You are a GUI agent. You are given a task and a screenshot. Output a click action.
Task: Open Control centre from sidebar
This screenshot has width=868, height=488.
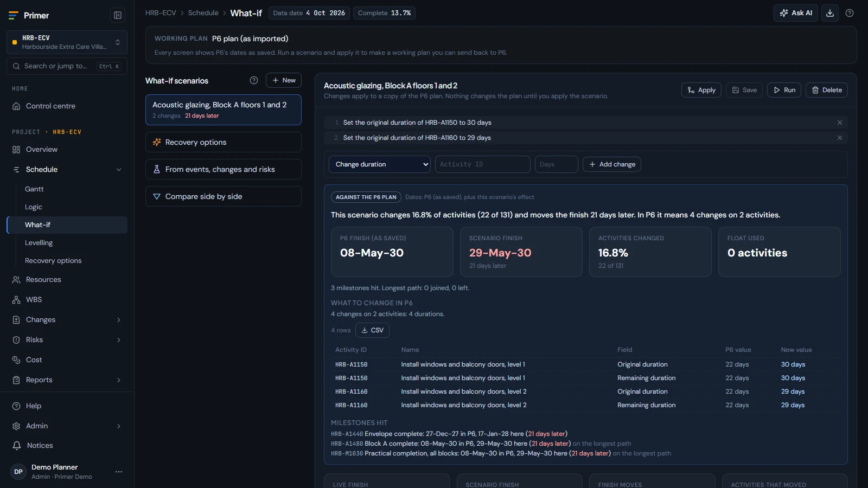(x=67, y=106)
